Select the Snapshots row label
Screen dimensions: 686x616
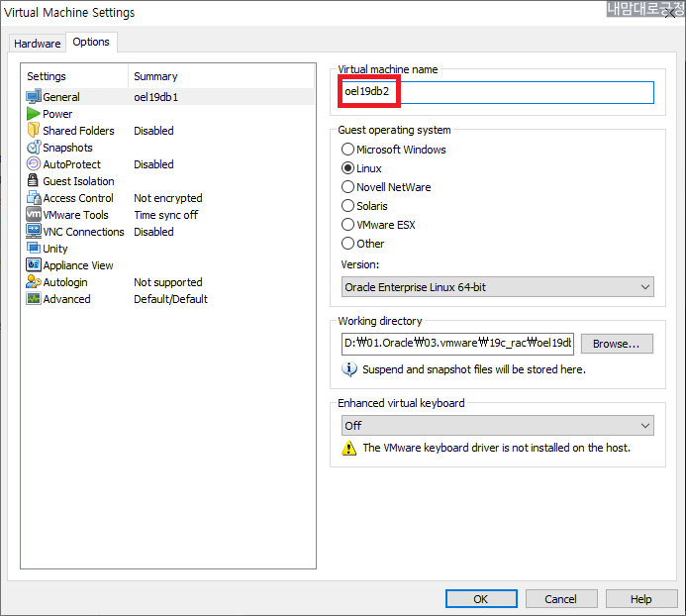point(67,148)
